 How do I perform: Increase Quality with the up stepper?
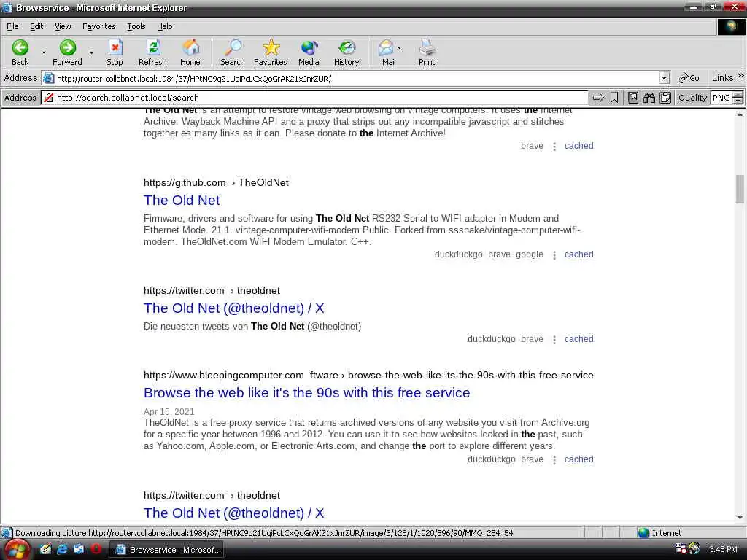(738, 95)
